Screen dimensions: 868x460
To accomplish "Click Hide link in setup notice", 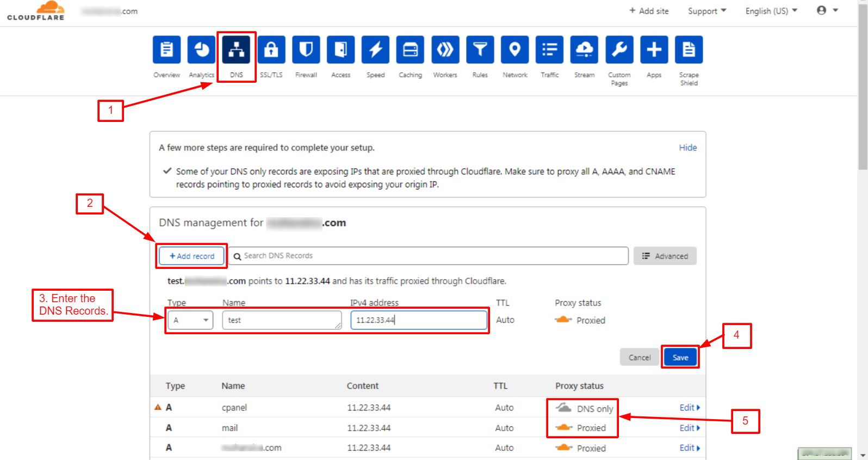I will (687, 148).
